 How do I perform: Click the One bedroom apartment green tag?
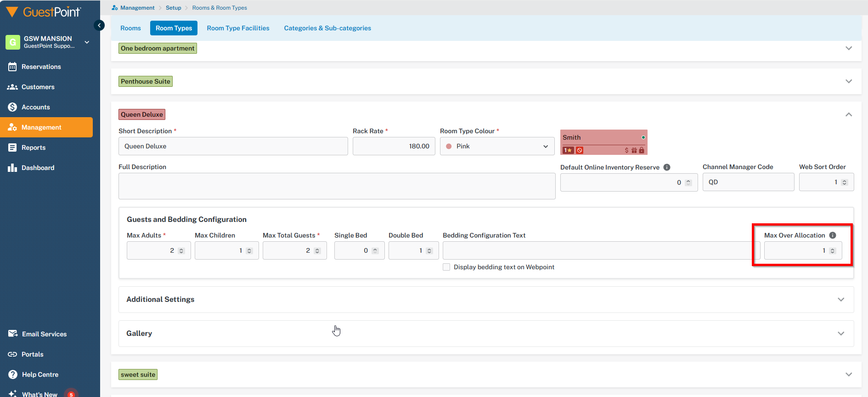[158, 48]
